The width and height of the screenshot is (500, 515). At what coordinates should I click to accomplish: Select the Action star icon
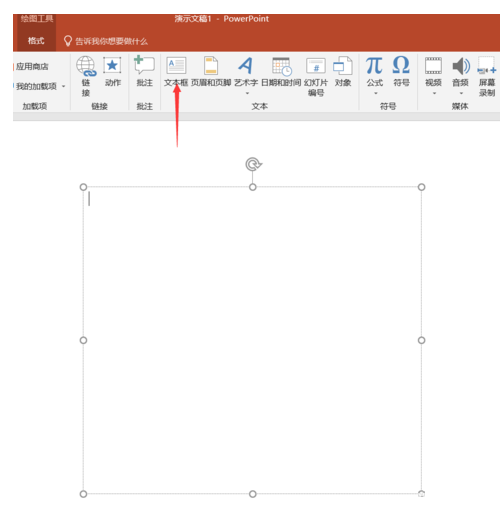tap(112, 65)
